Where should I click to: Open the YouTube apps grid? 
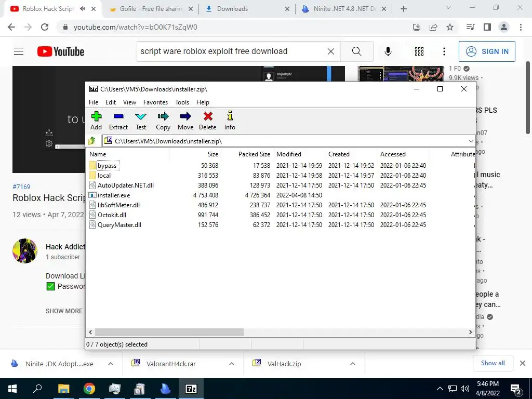(x=419, y=51)
